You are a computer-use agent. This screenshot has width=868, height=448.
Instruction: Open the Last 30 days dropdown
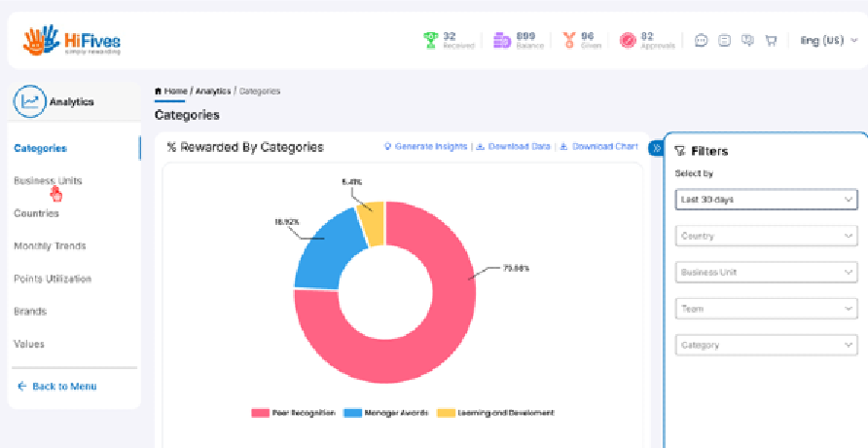[x=766, y=200]
